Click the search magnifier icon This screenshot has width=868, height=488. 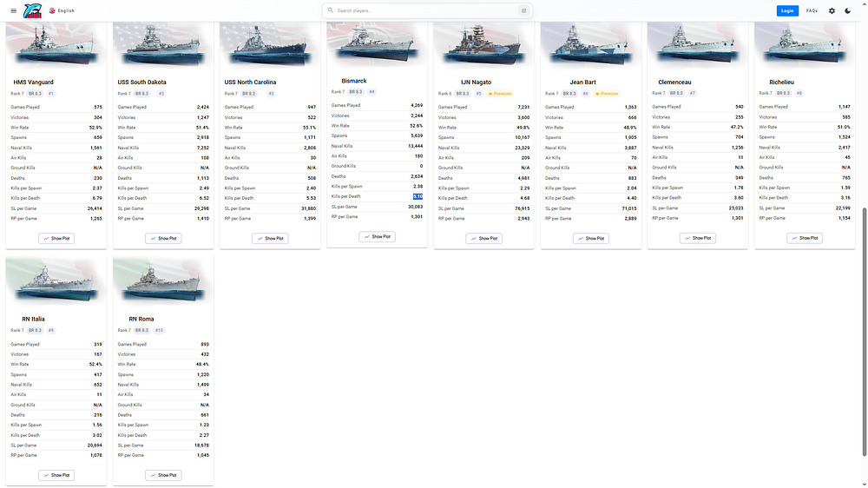pyautogui.click(x=330, y=10)
